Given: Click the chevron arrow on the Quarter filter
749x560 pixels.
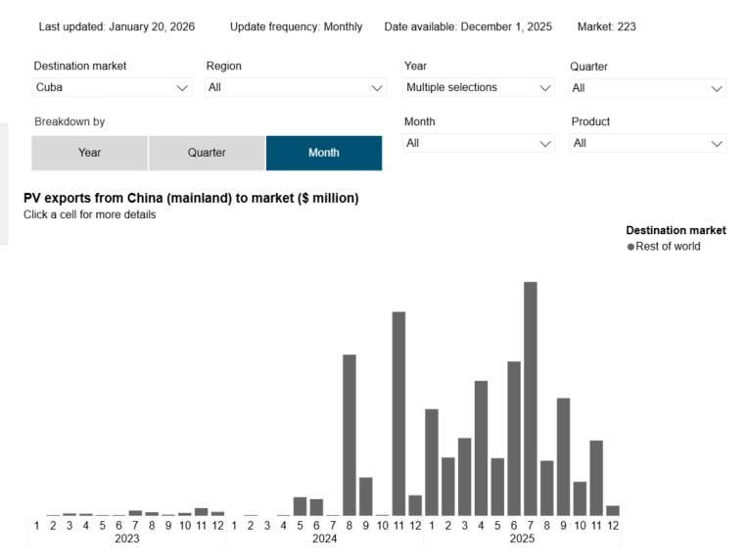Looking at the screenshot, I should (717, 88).
